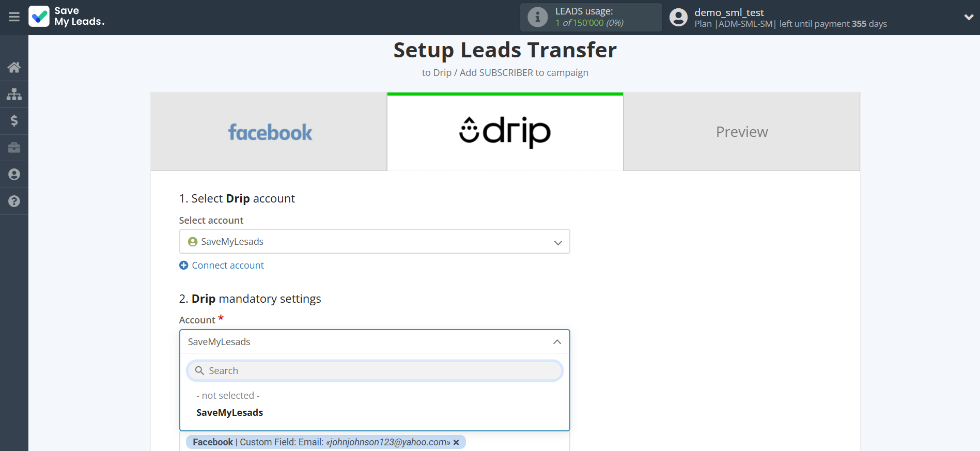Expand the user account menu chevron
The width and height of the screenshot is (980, 451).
[x=968, y=17]
